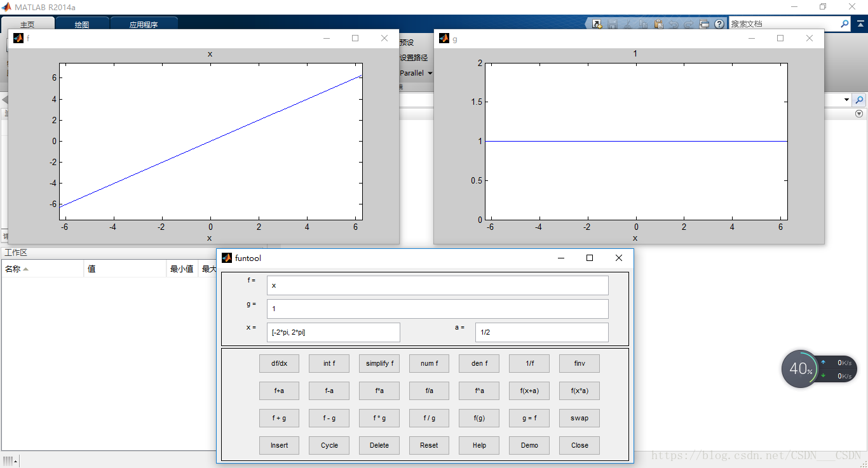Click the grip icon in bottom-left status bar

pos(8,460)
